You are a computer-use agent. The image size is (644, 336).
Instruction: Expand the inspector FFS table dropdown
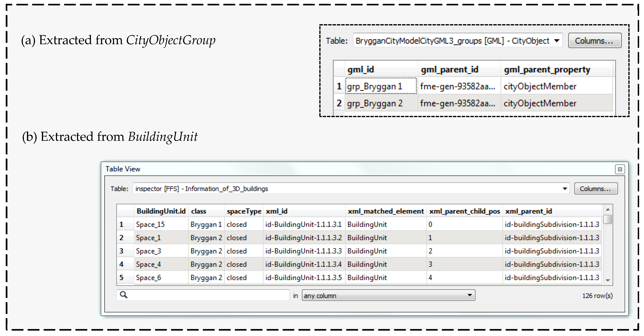565,189
